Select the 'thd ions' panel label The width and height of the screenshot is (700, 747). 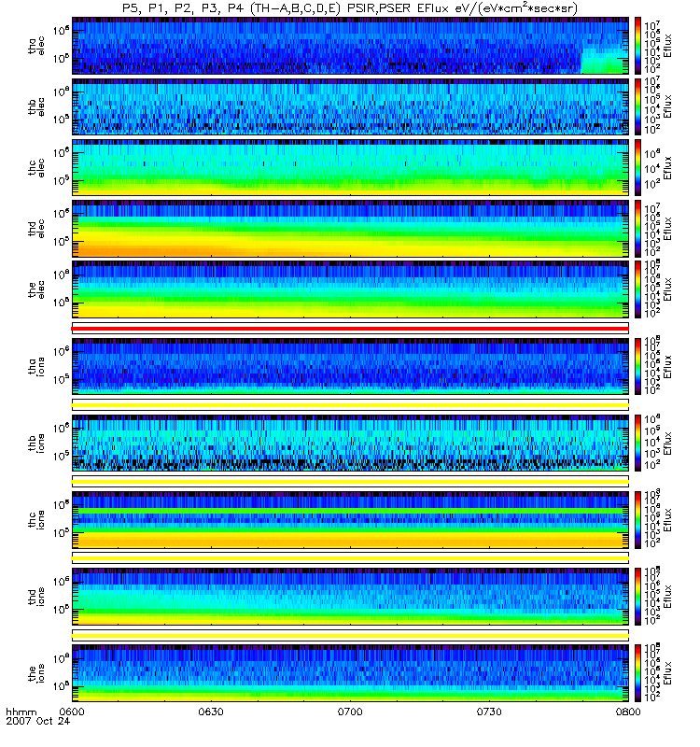36,597
